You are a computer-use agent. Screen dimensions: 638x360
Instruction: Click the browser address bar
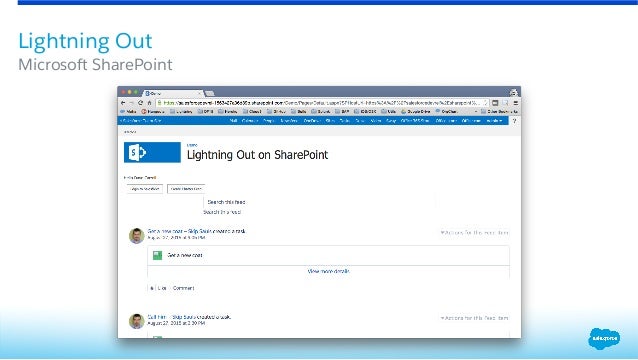(322, 103)
